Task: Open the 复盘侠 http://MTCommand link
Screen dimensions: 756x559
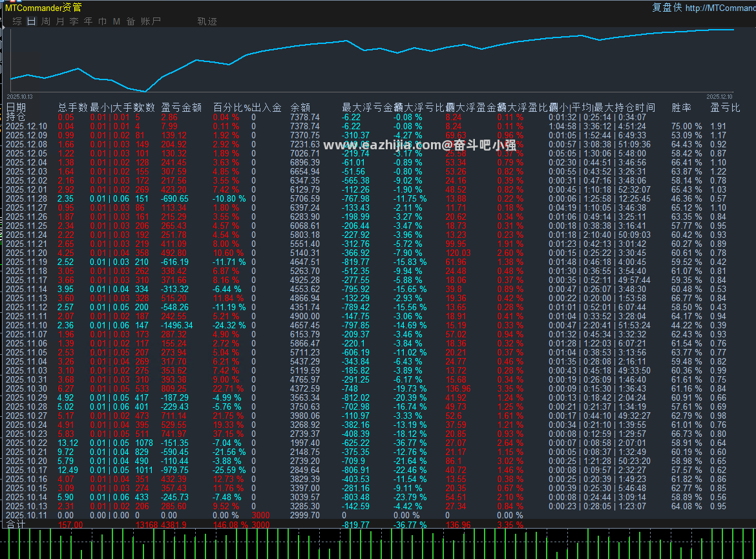Action: point(704,7)
